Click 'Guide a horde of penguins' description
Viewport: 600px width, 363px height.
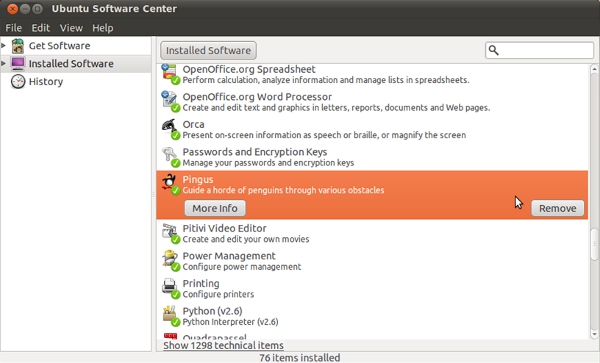(283, 190)
